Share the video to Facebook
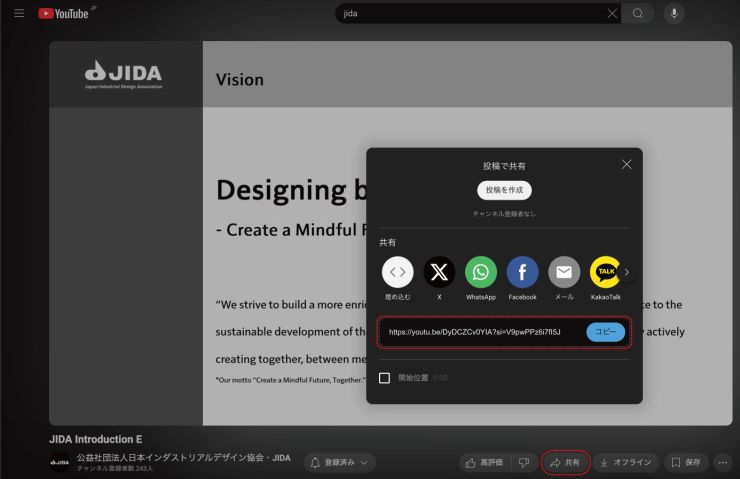The width and height of the screenshot is (740, 479). pos(522,272)
